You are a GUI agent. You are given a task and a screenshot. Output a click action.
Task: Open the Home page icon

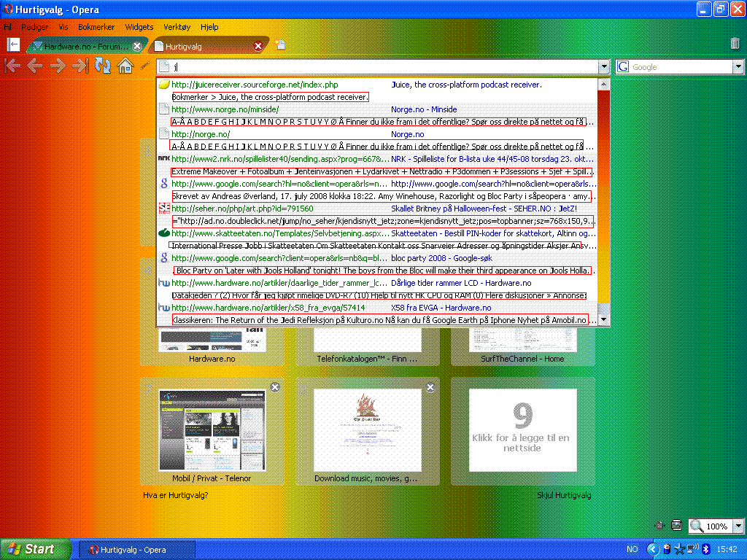tap(125, 66)
